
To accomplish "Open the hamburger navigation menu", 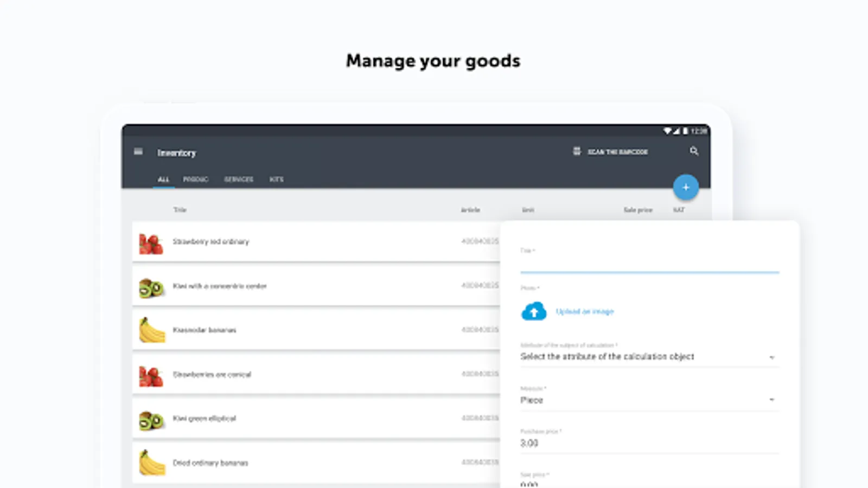I will point(138,152).
